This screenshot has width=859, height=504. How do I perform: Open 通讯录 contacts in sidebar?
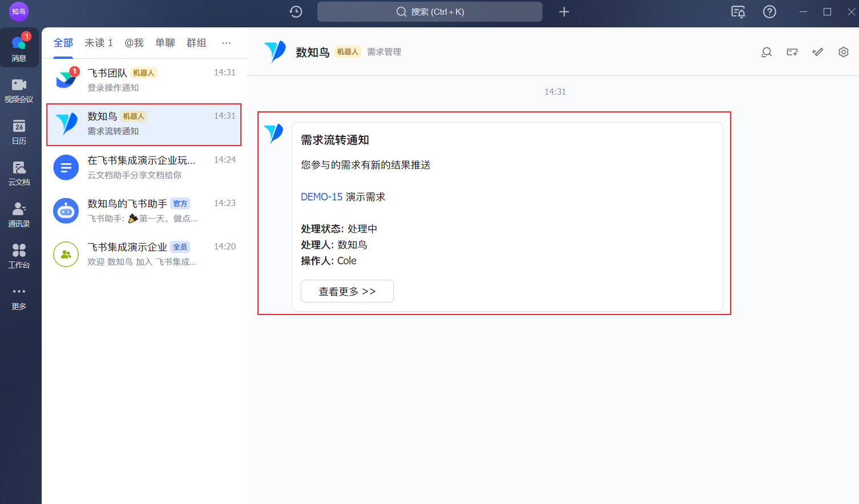[19, 215]
